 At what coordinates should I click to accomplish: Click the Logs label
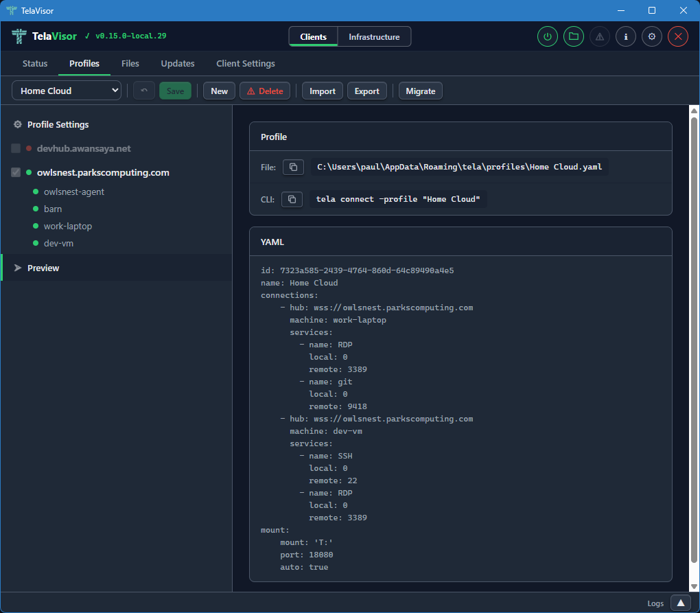(655, 603)
